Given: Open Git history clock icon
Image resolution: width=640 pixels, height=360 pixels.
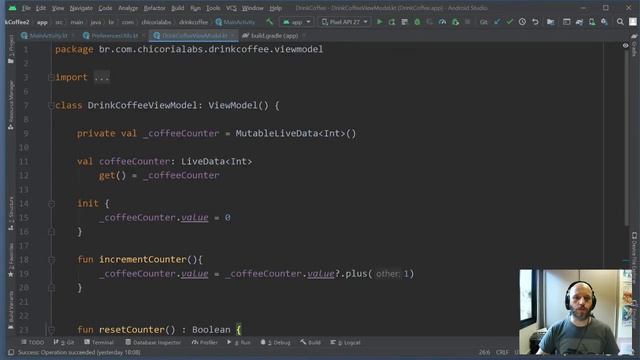Looking at the screenshot, I should 522,22.
